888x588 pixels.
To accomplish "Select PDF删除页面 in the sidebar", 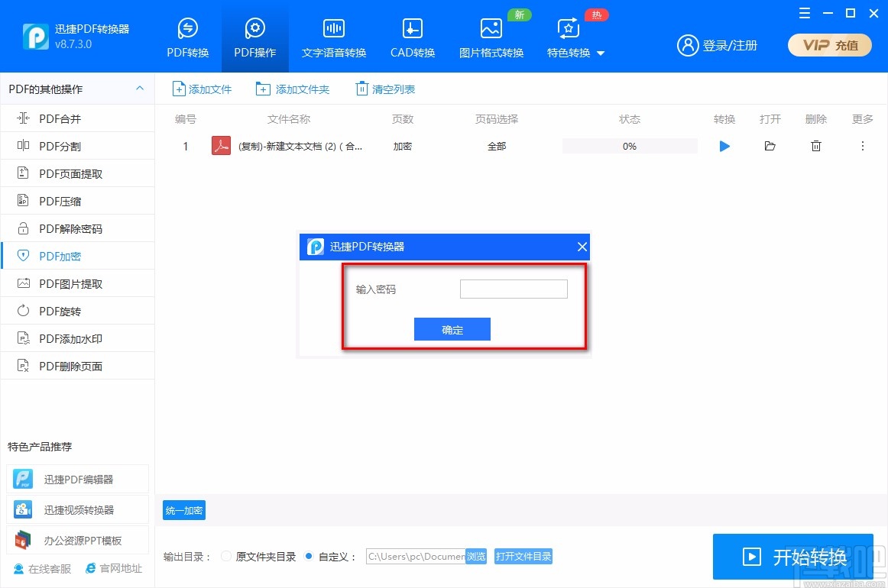I will 78,366.
